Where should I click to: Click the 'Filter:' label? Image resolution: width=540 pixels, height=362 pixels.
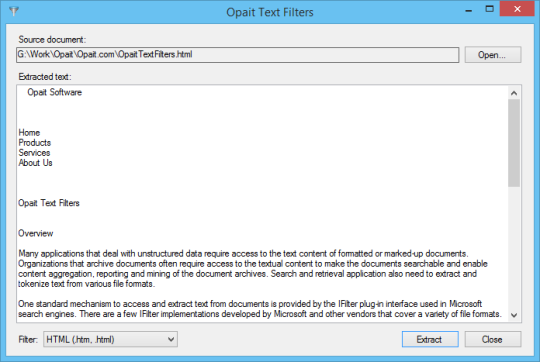click(28, 339)
